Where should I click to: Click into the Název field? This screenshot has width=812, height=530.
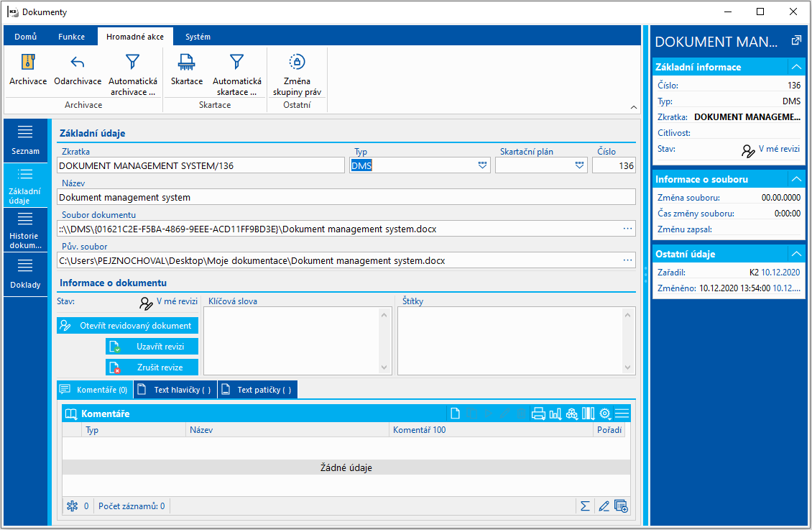[346, 197]
